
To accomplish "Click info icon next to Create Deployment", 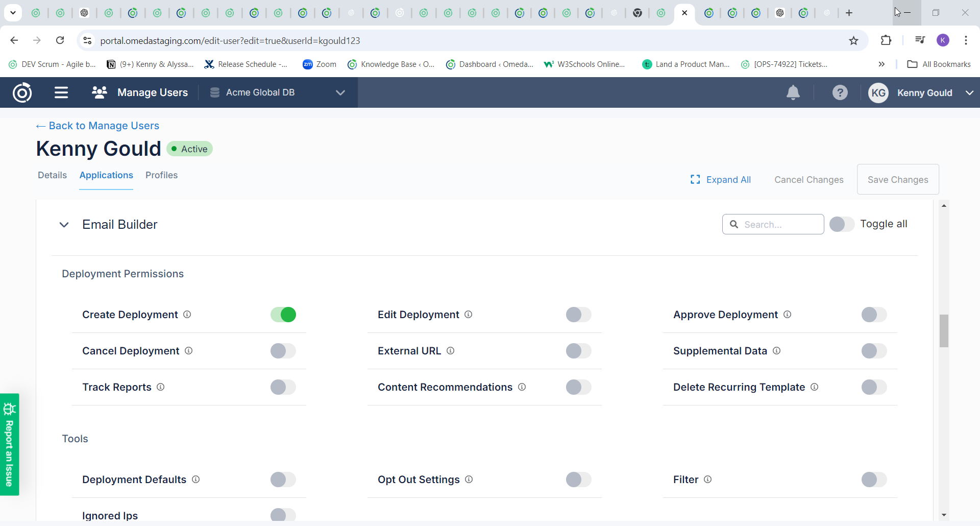I will [187, 315].
